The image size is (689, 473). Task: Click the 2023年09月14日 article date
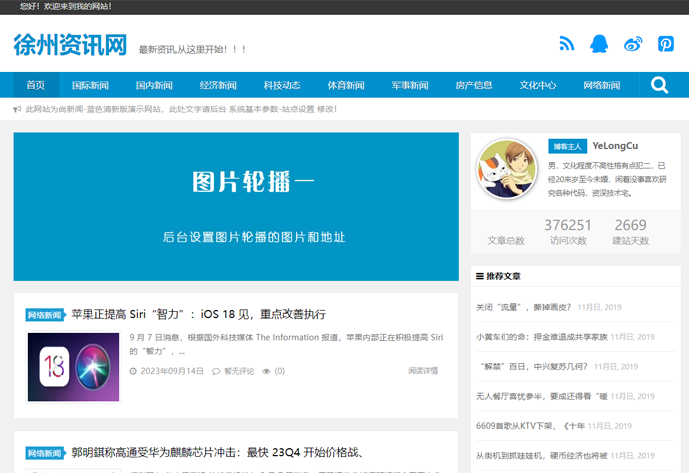click(172, 371)
